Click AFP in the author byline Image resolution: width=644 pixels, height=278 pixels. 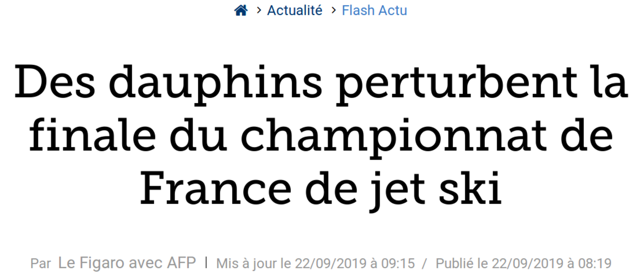point(181,263)
